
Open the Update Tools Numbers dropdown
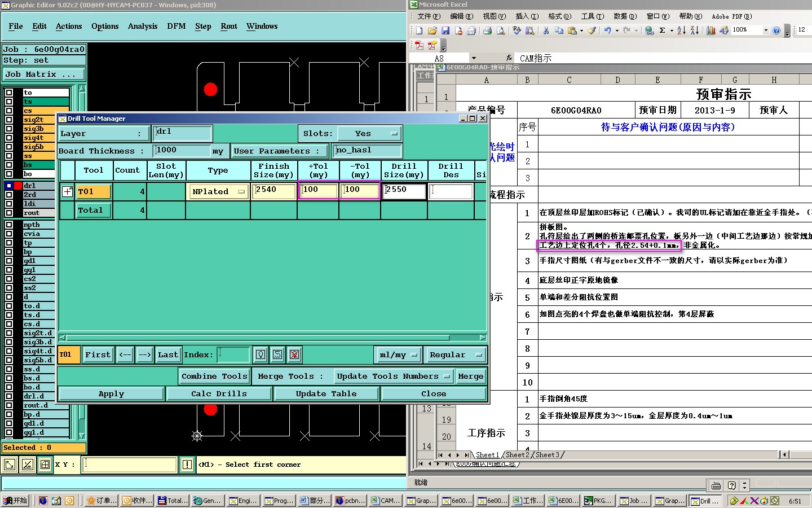tap(393, 376)
